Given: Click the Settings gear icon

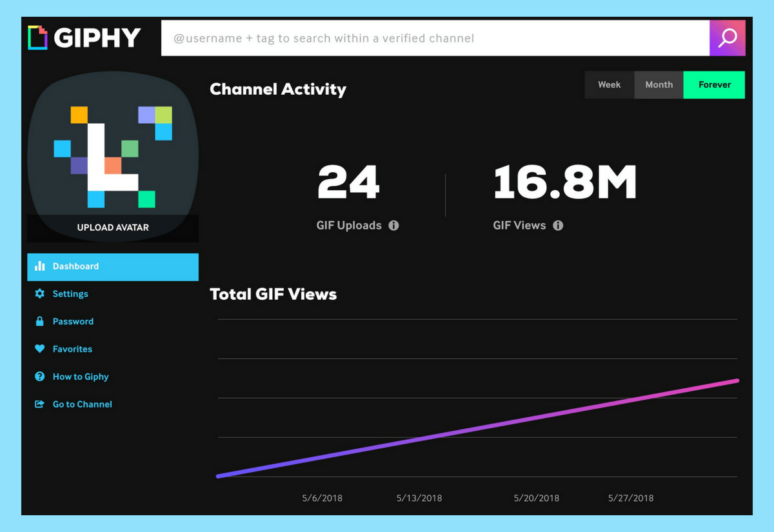Looking at the screenshot, I should (39, 294).
